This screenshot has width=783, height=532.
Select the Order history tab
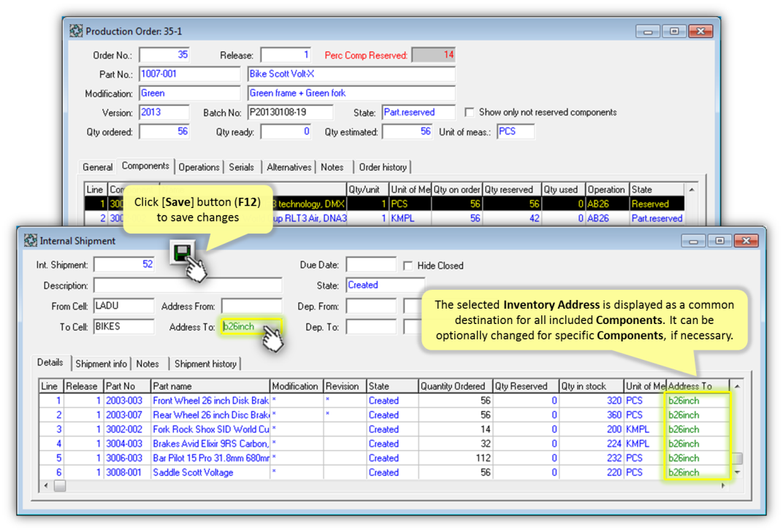click(x=383, y=167)
